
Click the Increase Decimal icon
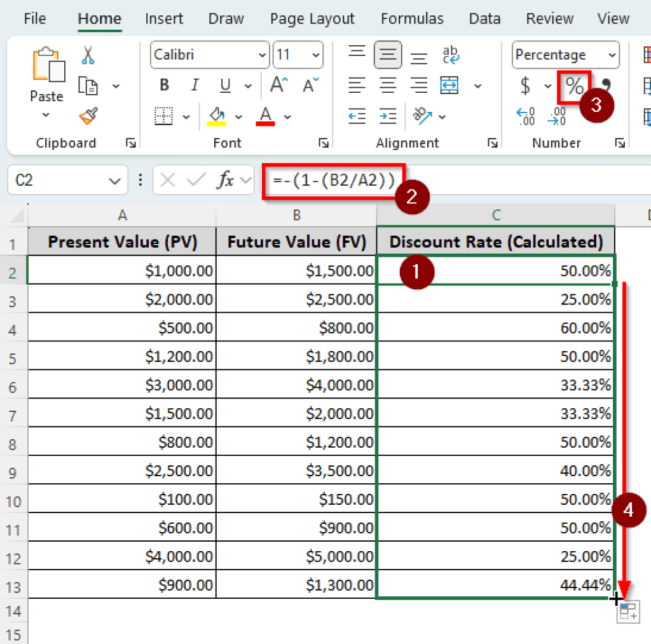coord(525,117)
